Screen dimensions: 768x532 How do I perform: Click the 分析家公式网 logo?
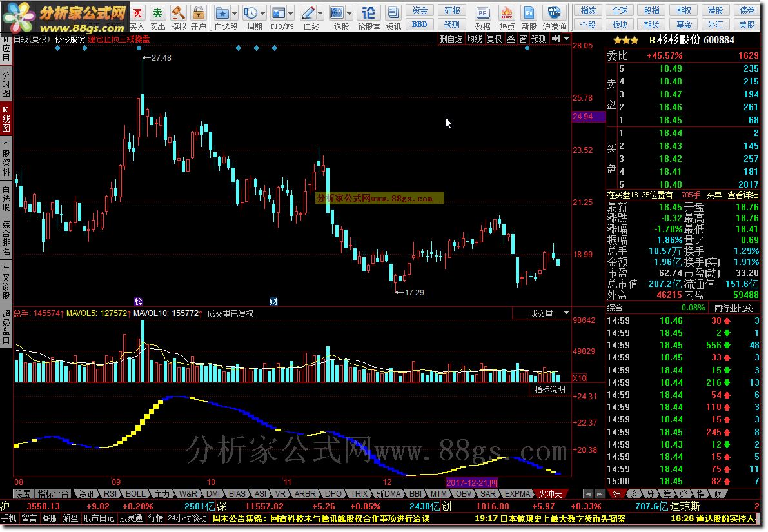64,17
